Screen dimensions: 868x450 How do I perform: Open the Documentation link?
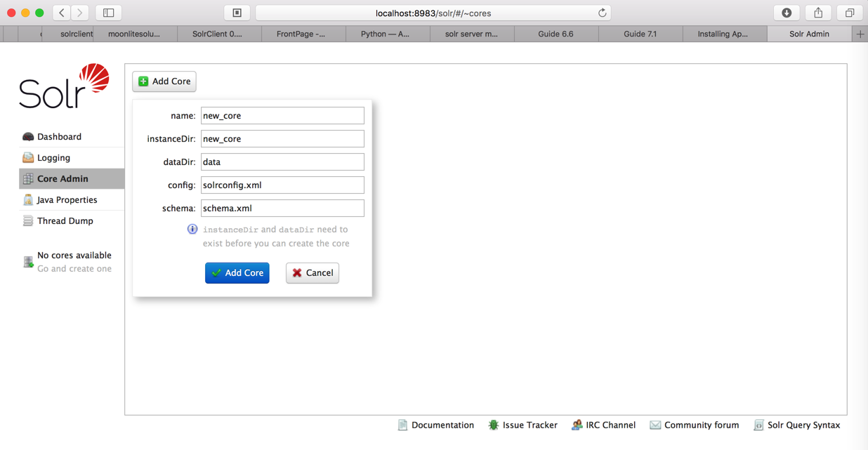pos(435,425)
